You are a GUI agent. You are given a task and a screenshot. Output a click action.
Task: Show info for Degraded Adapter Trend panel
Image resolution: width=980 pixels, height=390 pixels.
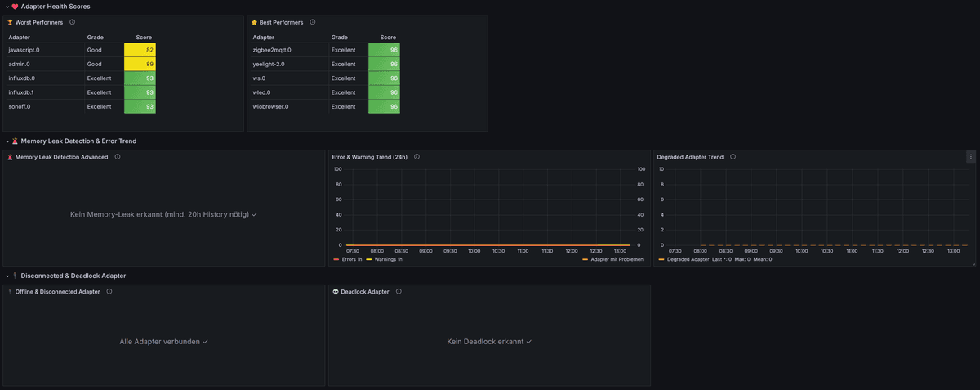(733, 157)
